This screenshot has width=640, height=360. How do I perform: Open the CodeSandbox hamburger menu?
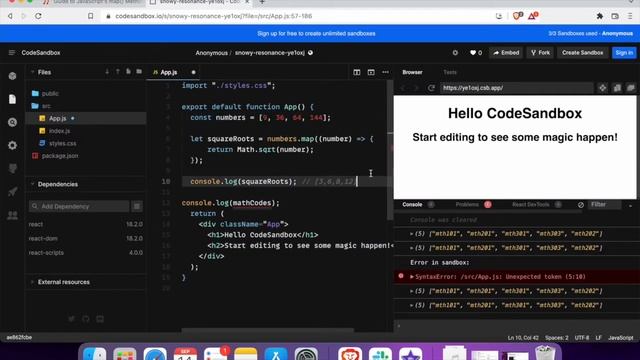tap(11, 53)
